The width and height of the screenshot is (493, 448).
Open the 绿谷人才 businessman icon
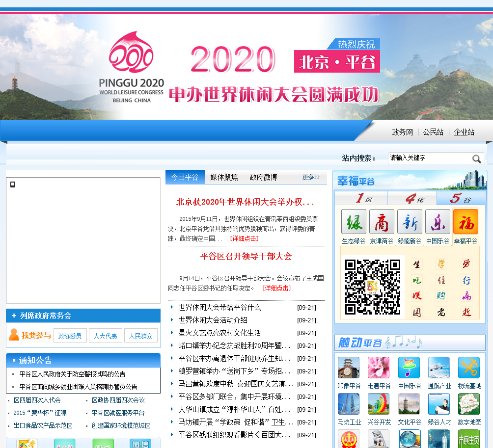439,404
